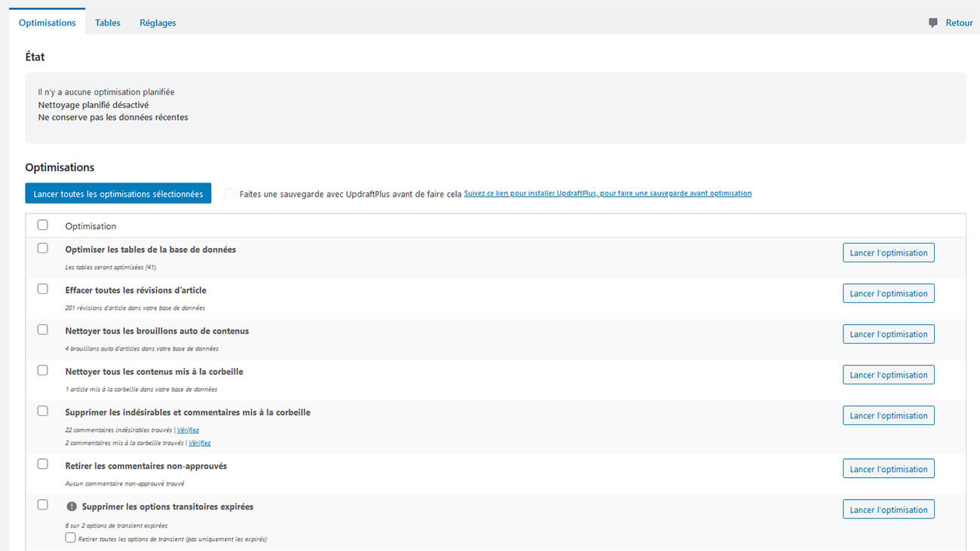The width and height of the screenshot is (980, 551).
Task: Check Optimiser les tables de la base
Action: (43, 248)
